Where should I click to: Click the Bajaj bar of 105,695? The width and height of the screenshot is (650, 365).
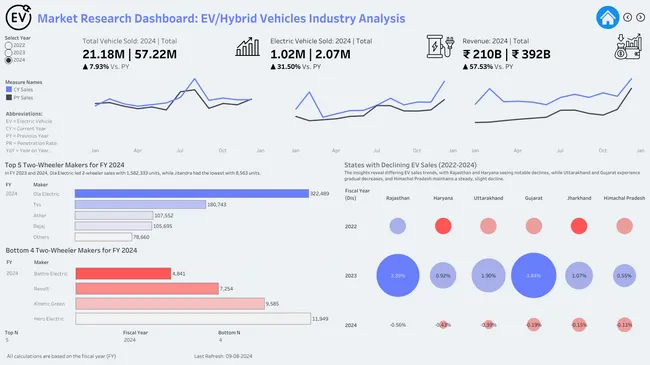(113, 226)
